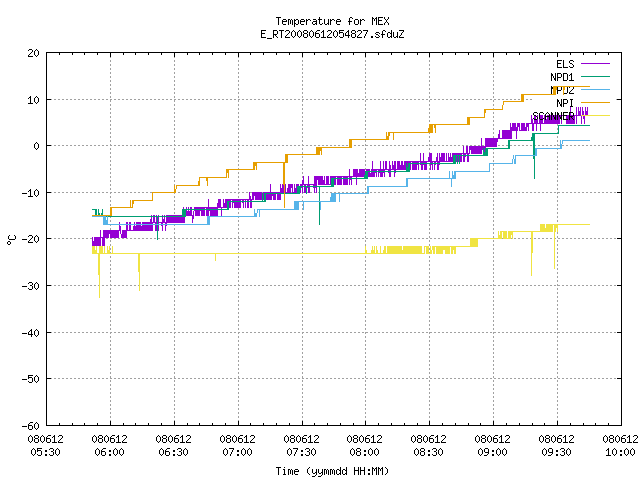
Task: Click the y-axis label '-20'
Action: (x=31, y=239)
